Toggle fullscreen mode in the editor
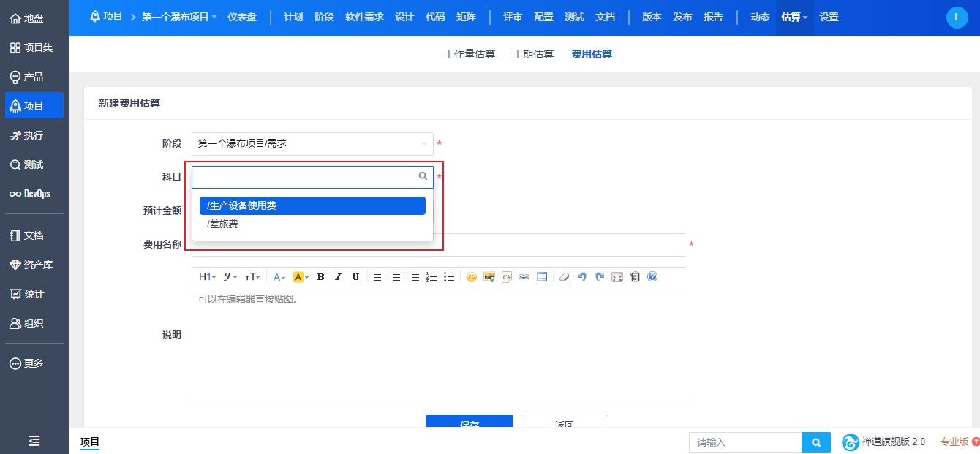980x454 pixels. [x=617, y=277]
